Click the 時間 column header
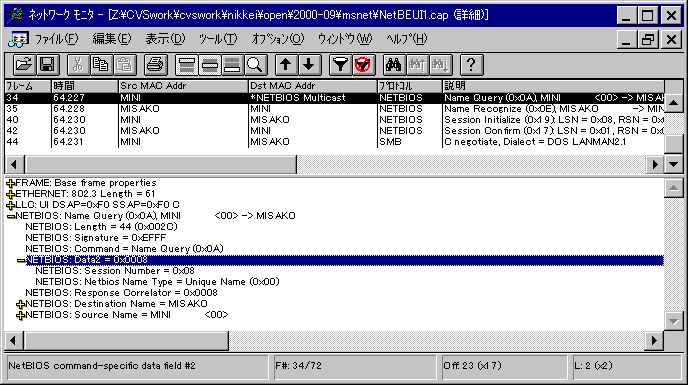Image resolution: width=688 pixels, height=385 pixels. [x=85, y=86]
